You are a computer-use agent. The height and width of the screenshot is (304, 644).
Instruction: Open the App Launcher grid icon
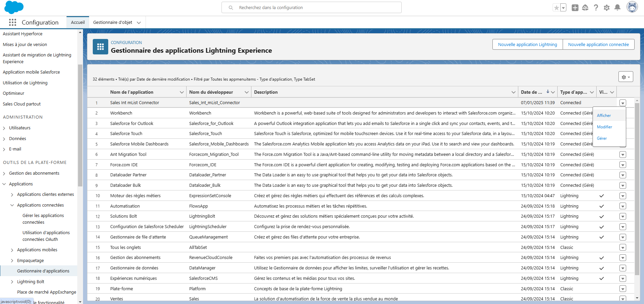[12, 22]
